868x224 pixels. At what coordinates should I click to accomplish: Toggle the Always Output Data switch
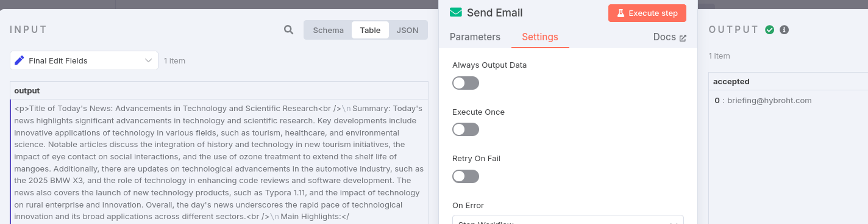(x=466, y=83)
